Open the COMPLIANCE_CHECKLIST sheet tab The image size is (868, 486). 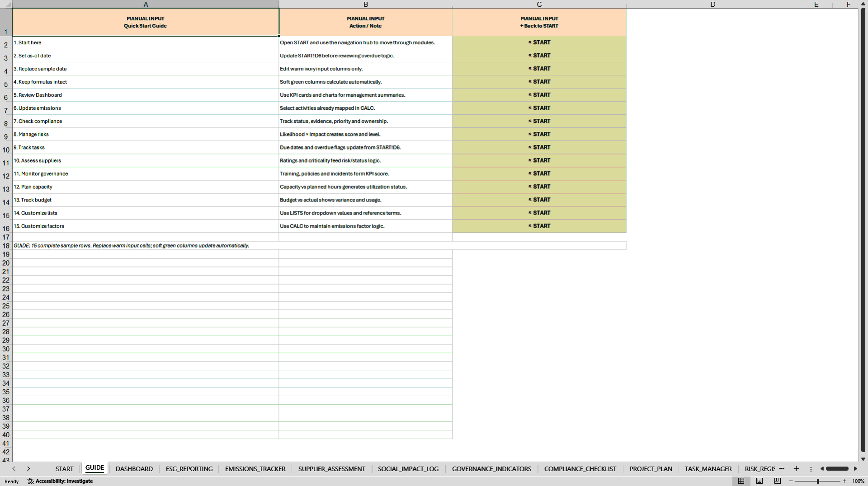pyautogui.click(x=580, y=469)
